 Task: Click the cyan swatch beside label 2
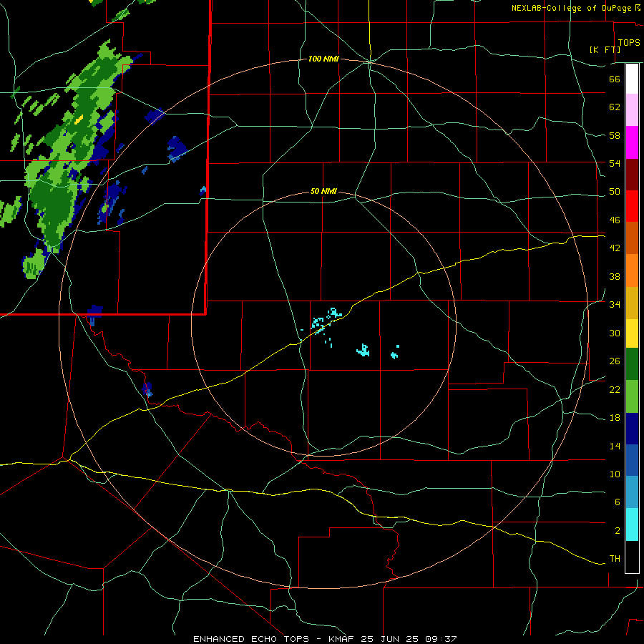632,525
